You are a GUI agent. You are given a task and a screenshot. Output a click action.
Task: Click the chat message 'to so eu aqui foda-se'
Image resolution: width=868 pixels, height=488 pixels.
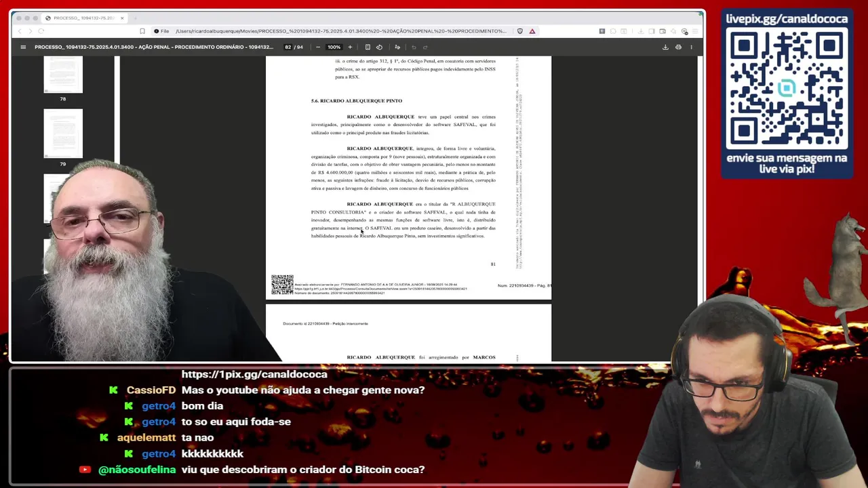click(236, 422)
